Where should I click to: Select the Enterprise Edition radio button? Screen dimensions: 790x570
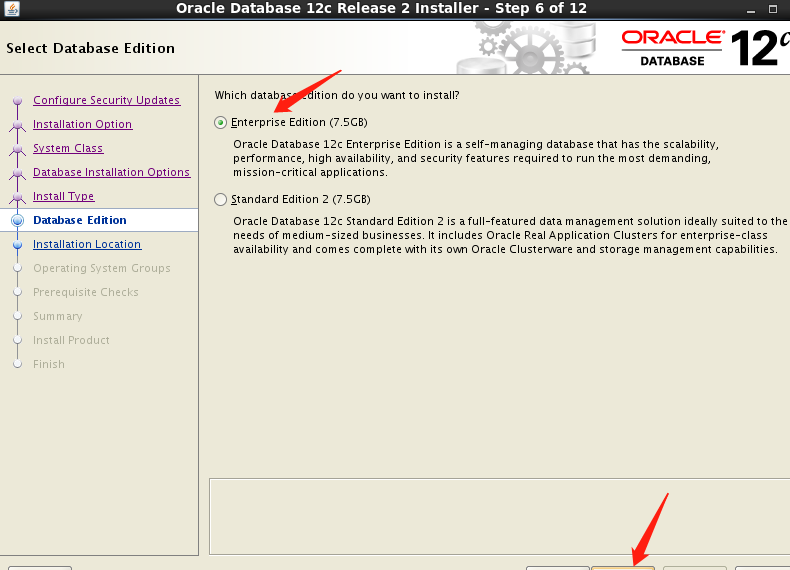pyautogui.click(x=220, y=122)
